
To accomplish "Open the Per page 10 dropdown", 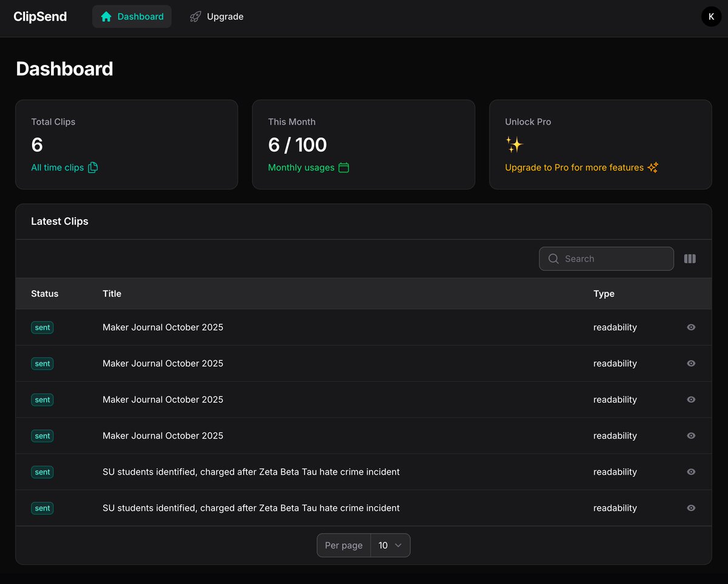I will click(x=390, y=545).
